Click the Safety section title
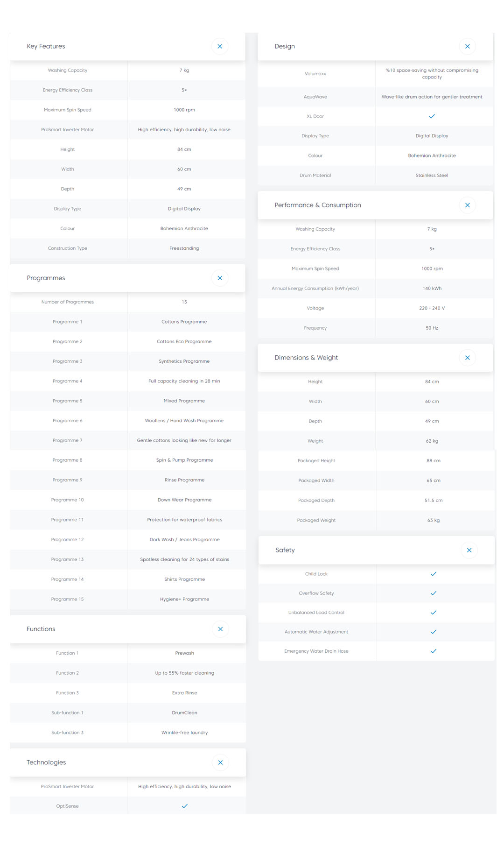The height and width of the screenshot is (847, 504). tap(285, 550)
